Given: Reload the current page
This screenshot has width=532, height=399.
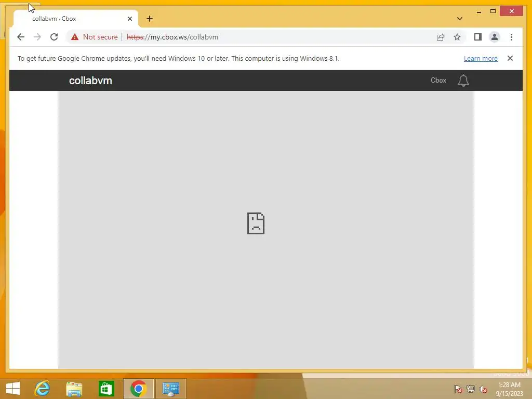Looking at the screenshot, I should [x=54, y=37].
